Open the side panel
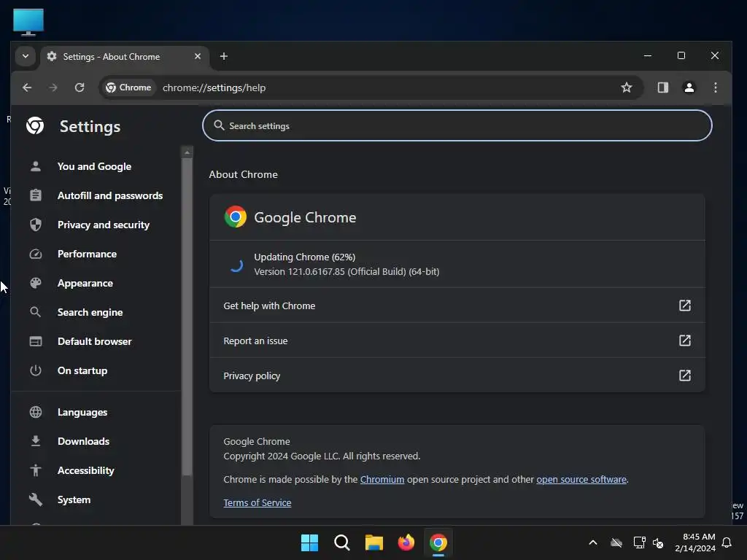Image resolution: width=747 pixels, height=560 pixels. pyautogui.click(x=662, y=87)
